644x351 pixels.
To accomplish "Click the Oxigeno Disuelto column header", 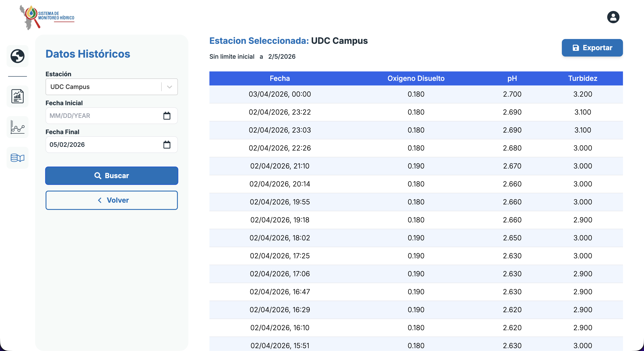I will coord(416,78).
